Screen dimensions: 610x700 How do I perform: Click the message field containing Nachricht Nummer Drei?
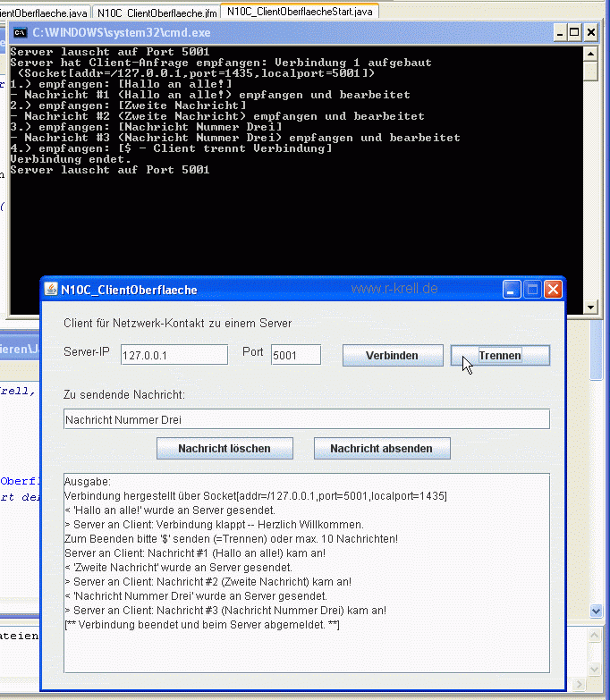point(306,418)
